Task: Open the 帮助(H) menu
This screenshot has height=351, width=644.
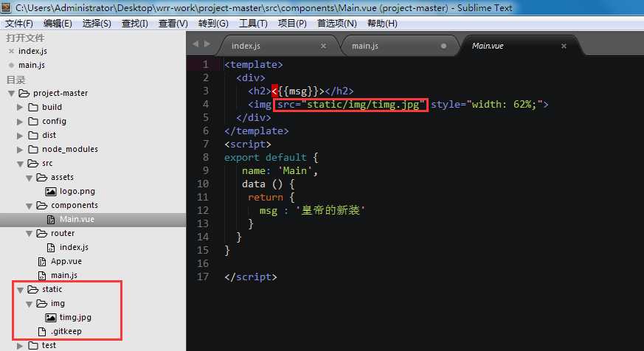Action: point(382,24)
